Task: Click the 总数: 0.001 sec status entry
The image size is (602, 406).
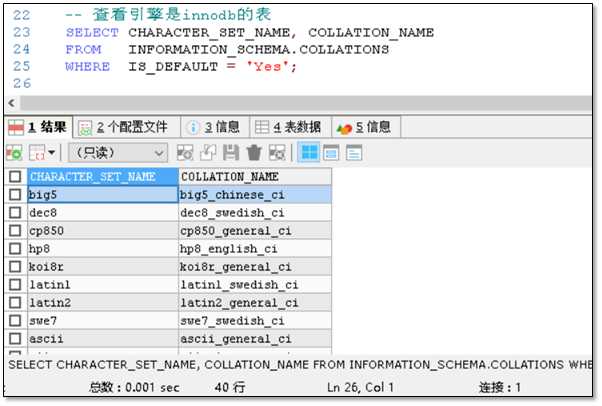Action: click(x=134, y=387)
